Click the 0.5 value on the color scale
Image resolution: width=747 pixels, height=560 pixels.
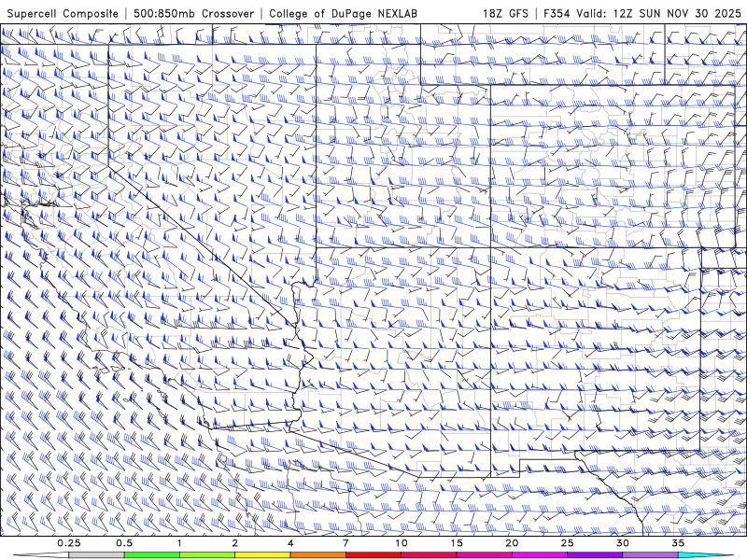[124, 543]
